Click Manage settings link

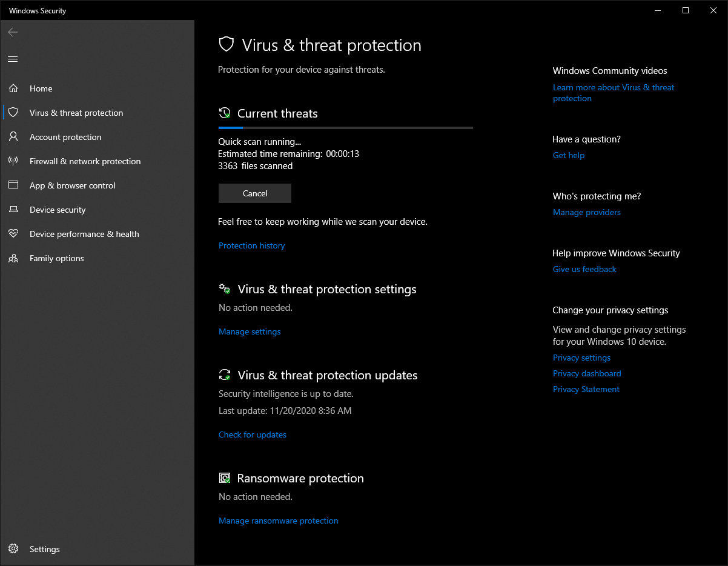[x=250, y=331]
